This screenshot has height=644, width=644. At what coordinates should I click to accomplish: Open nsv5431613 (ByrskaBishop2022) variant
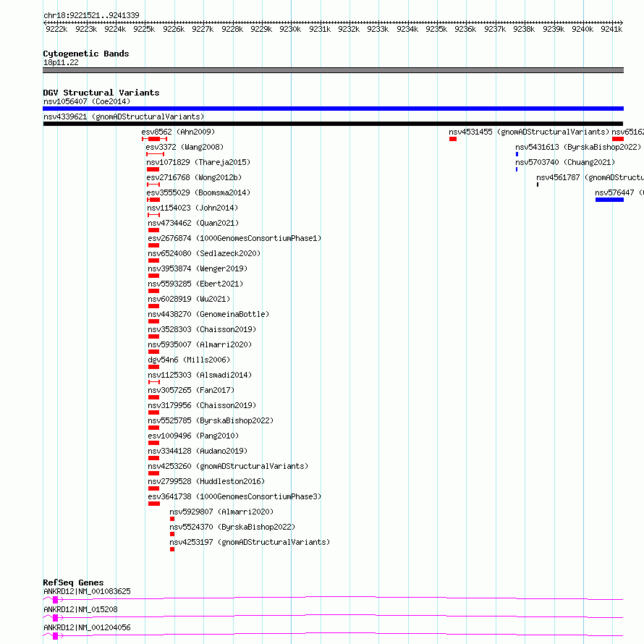tap(578, 147)
